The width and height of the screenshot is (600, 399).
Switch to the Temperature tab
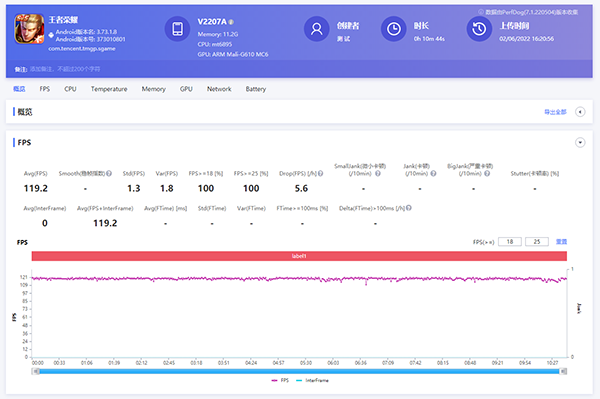tap(109, 89)
